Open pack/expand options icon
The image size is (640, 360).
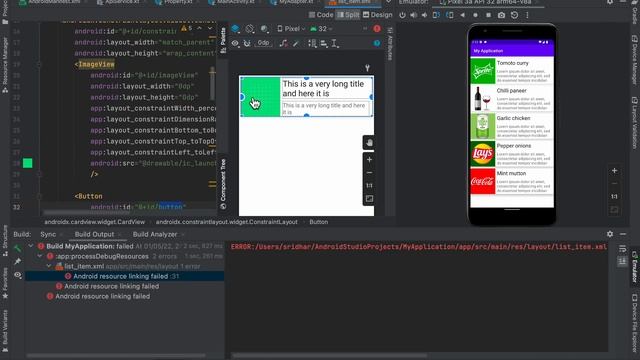point(312,43)
